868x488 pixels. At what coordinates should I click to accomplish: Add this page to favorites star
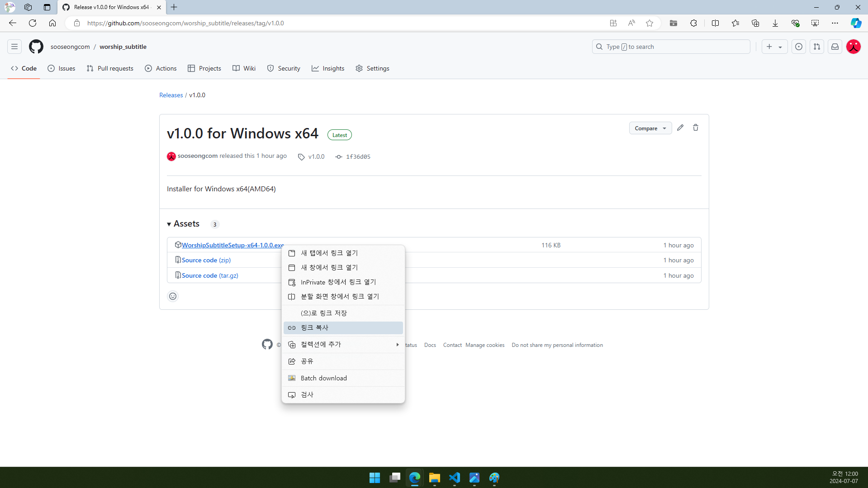(x=650, y=23)
